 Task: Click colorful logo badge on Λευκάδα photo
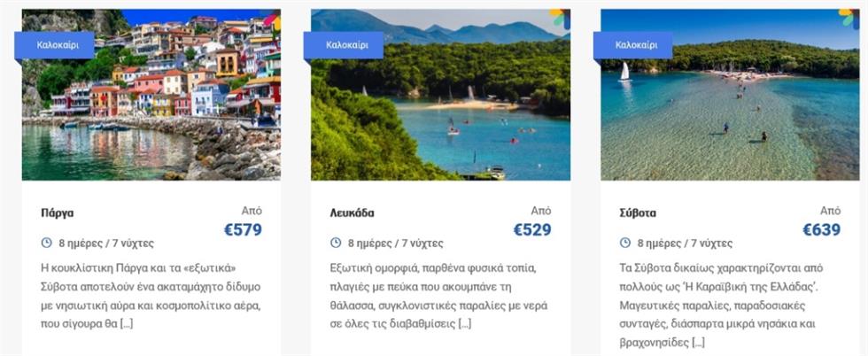[560, 19]
